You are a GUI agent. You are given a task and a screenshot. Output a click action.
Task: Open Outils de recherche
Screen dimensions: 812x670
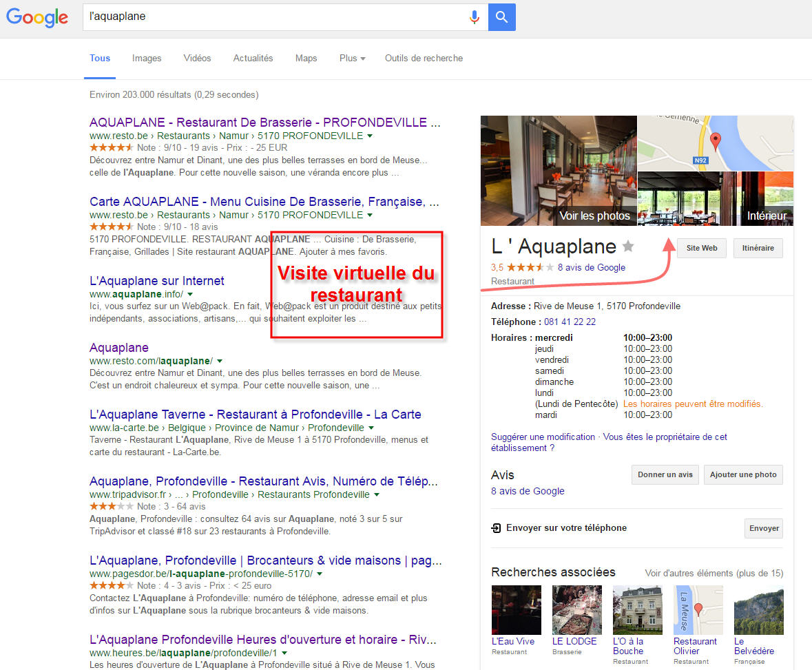tap(424, 58)
